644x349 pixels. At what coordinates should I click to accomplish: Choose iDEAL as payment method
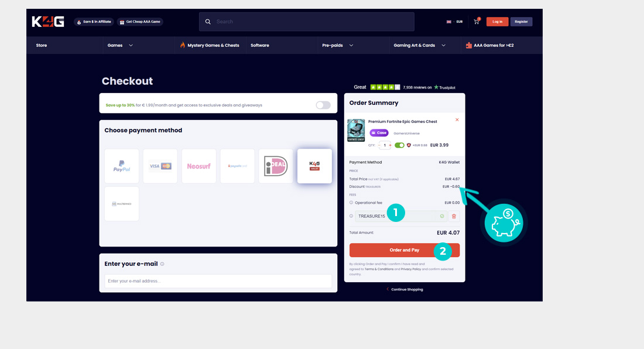[276, 166]
